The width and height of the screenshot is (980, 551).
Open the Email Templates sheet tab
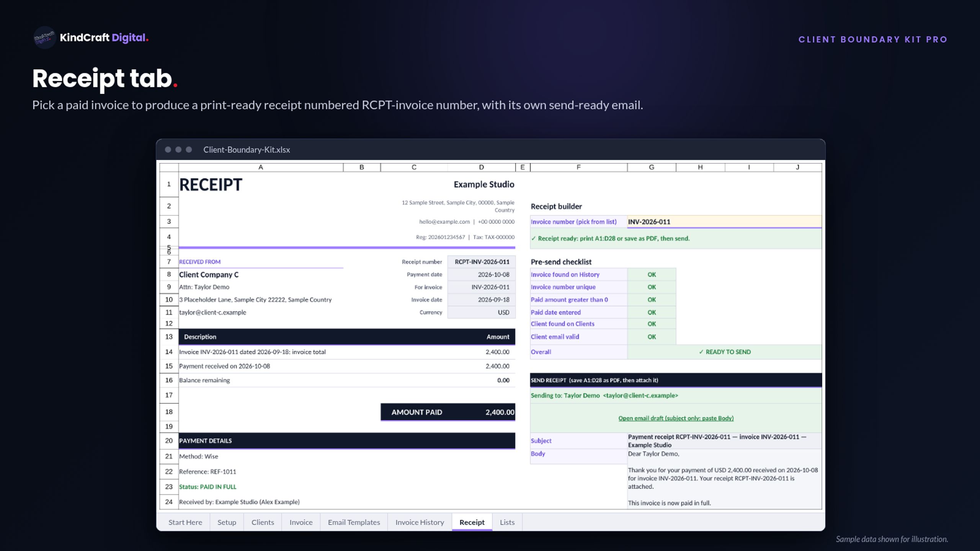tap(354, 522)
